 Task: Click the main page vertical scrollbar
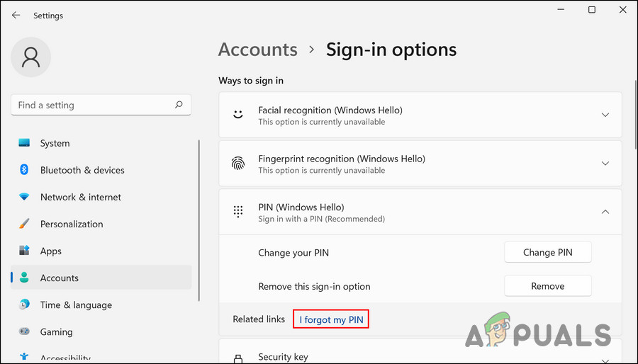[636, 115]
